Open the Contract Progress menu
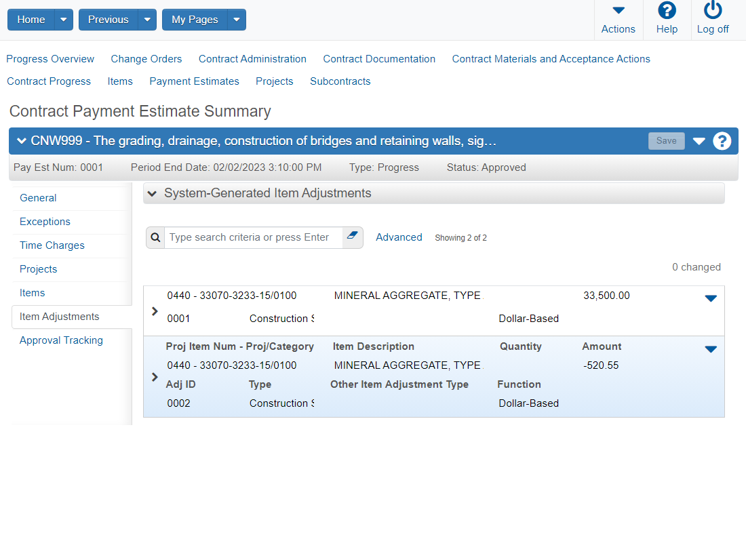 pos(49,81)
